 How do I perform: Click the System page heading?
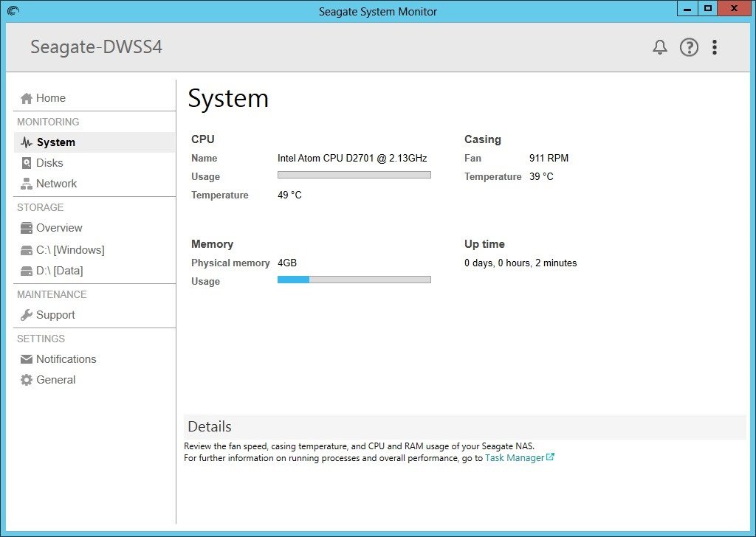(228, 99)
